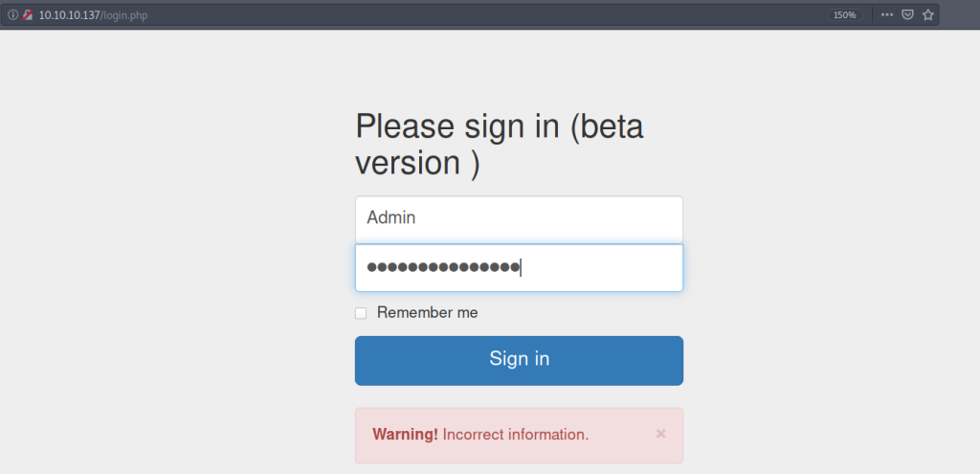Focus the username field containing Admin

click(519, 218)
